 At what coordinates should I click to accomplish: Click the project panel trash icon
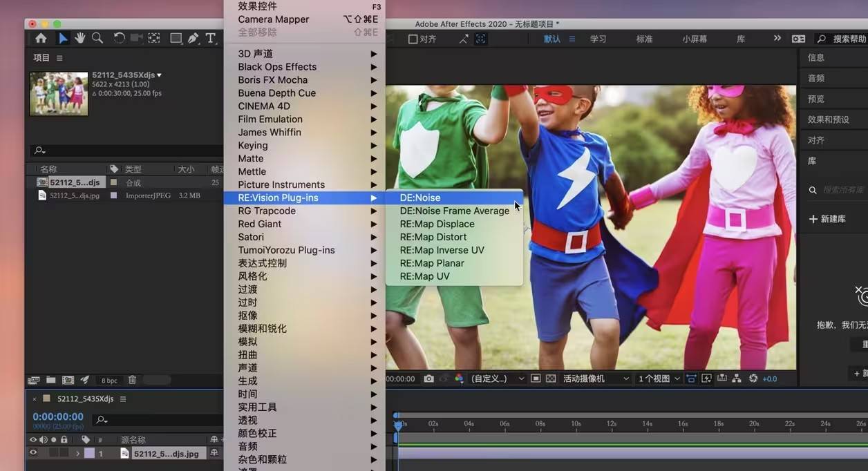(133, 380)
